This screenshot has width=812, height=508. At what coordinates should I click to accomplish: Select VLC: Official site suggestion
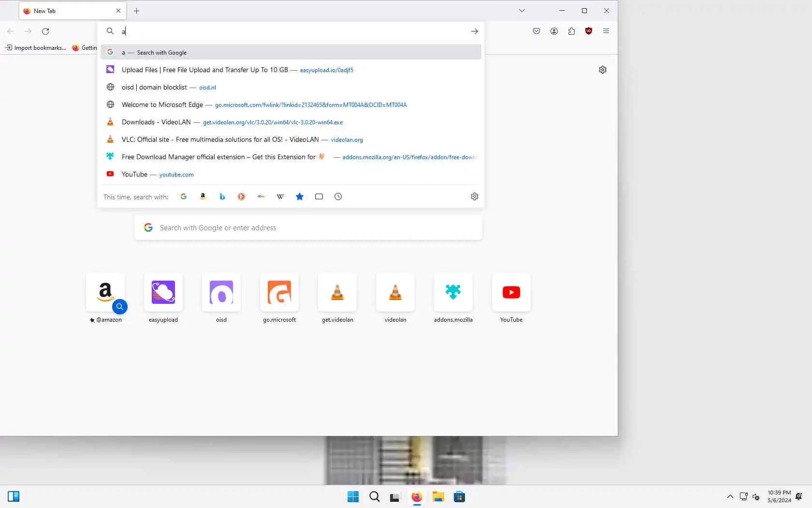[x=291, y=139]
